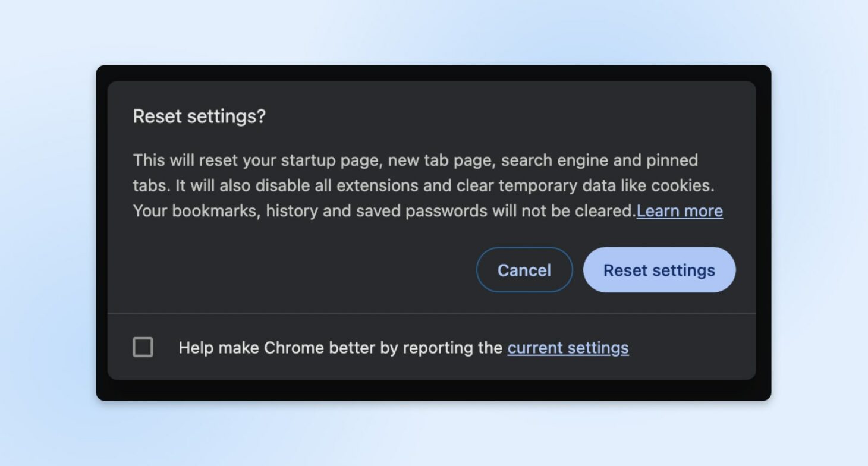Click the word 'pinned' in the description
The height and width of the screenshot is (466, 868).
672,160
